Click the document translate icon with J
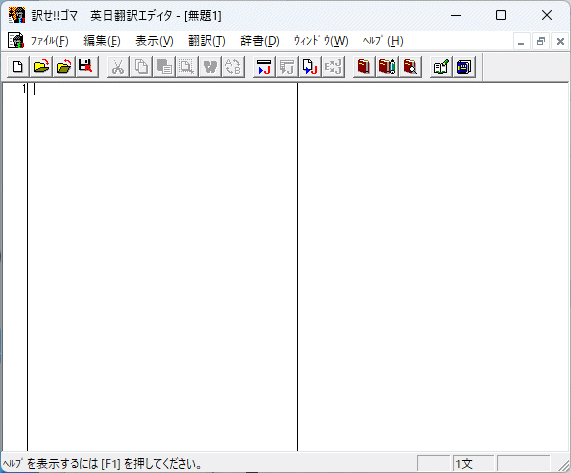The width and height of the screenshot is (571, 473). (x=310, y=67)
